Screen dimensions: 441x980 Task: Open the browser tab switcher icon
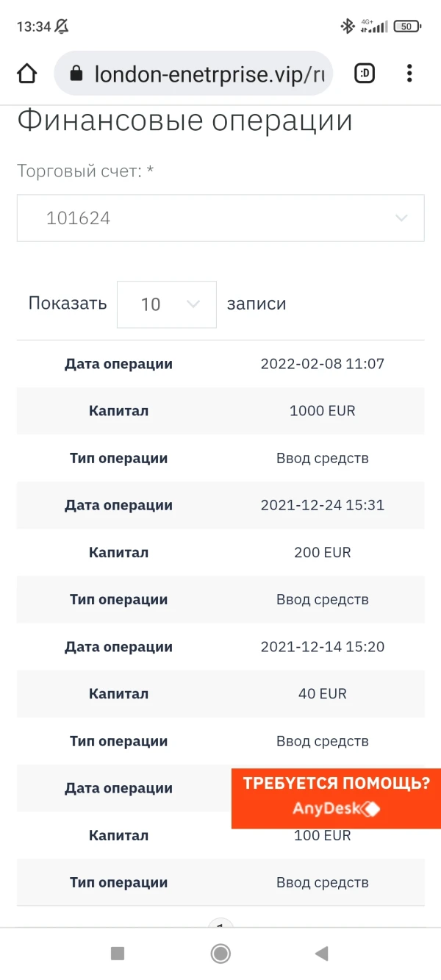[365, 74]
